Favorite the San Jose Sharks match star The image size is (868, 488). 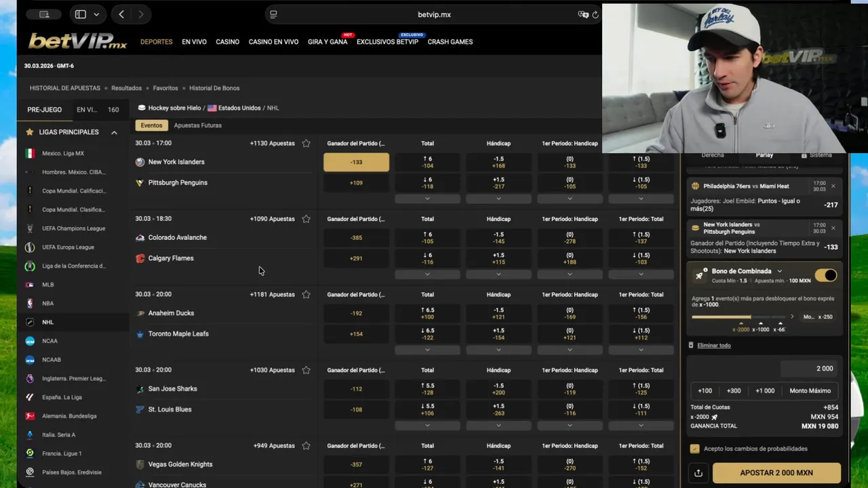[306, 370]
